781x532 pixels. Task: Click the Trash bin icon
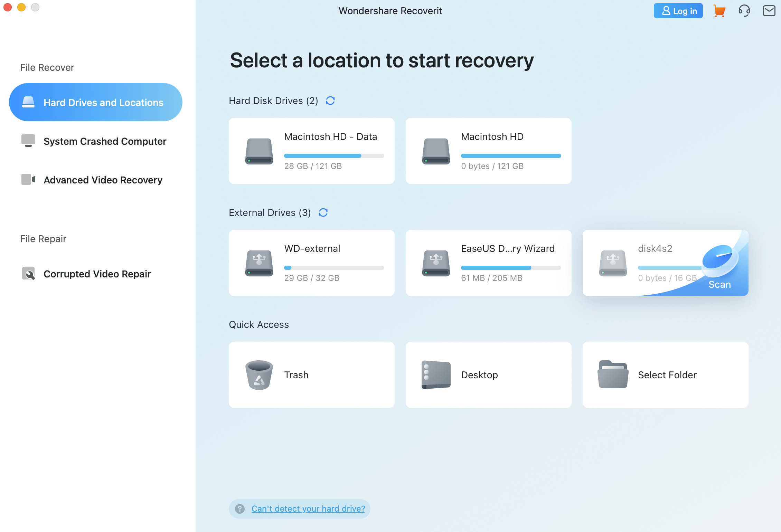coord(259,375)
